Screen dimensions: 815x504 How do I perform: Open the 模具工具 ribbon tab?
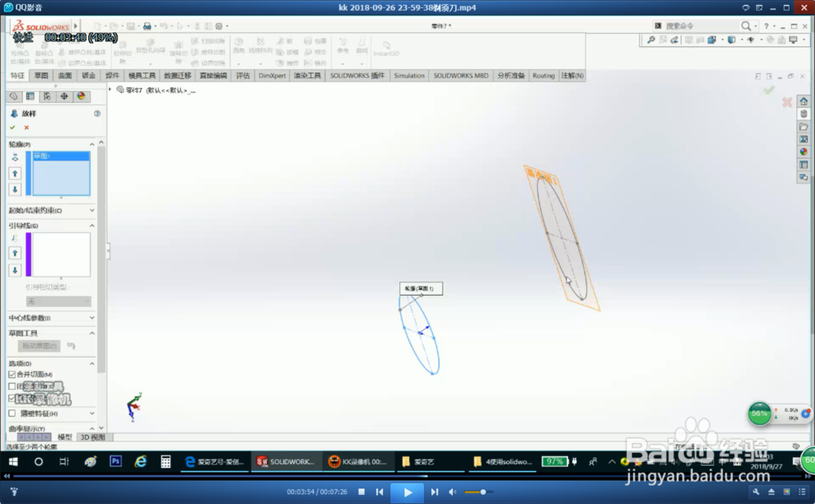142,76
